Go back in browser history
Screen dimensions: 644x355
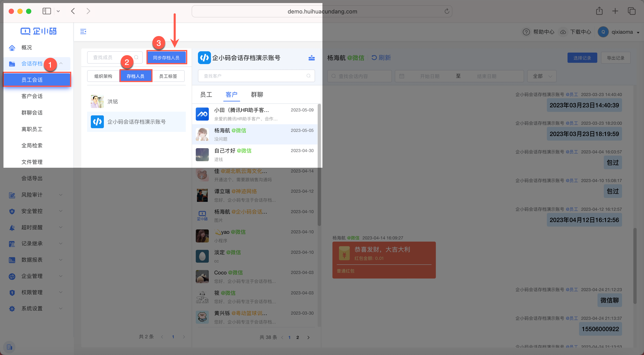[x=73, y=11]
